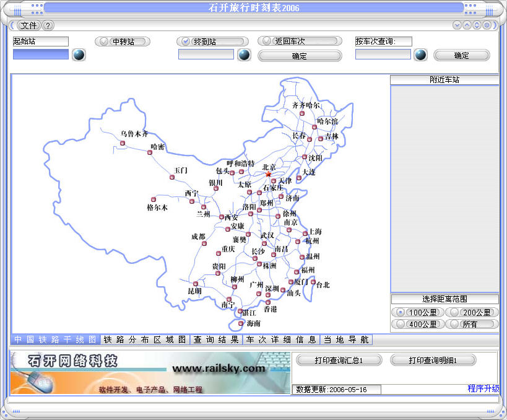The height and width of the screenshot is (420, 507).
Task: Click the globe icon beside 按车次查询 field
Action: click(x=420, y=55)
